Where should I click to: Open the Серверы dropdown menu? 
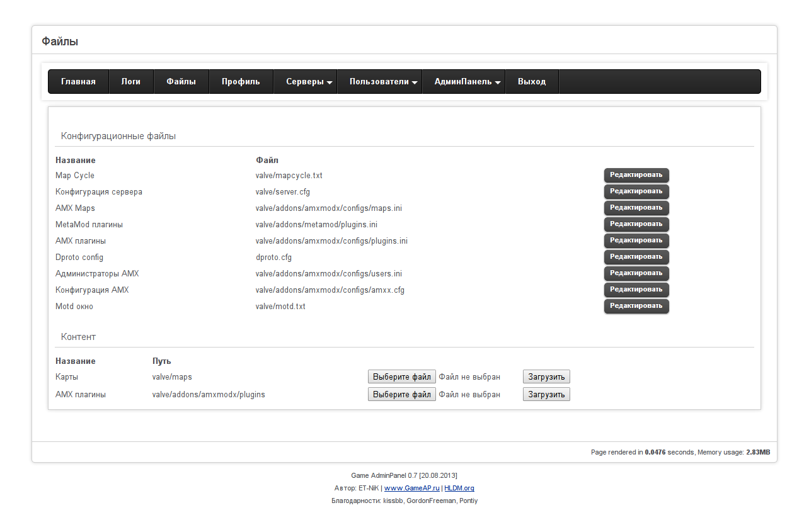(x=309, y=82)
